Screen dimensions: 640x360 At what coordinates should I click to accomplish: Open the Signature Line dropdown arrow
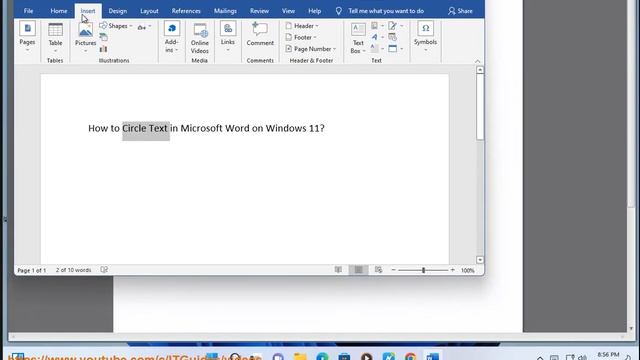tap(402, 26)
